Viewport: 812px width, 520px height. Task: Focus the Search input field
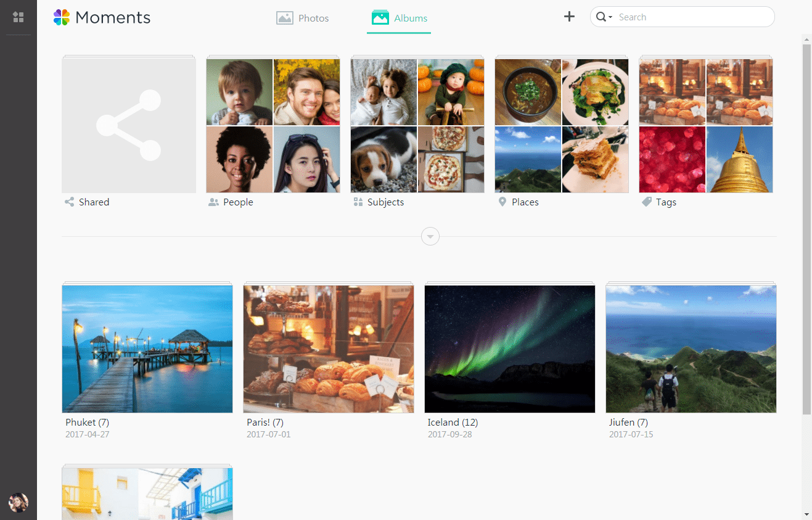[694, 17]
